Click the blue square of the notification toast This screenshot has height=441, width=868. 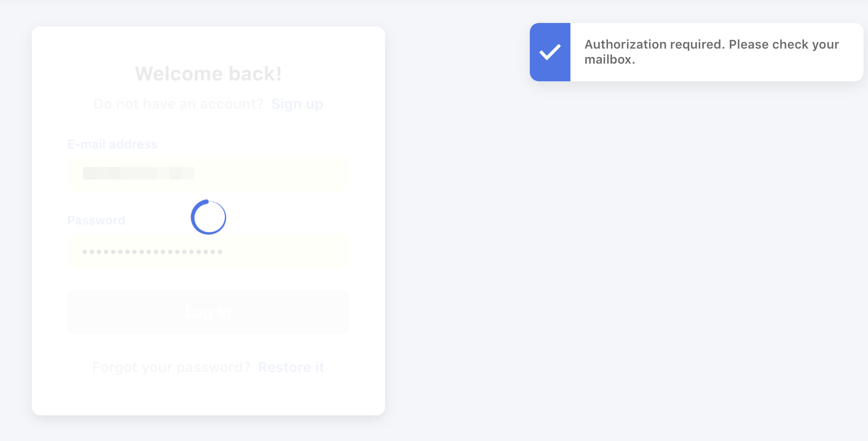[x=550, y=52]
